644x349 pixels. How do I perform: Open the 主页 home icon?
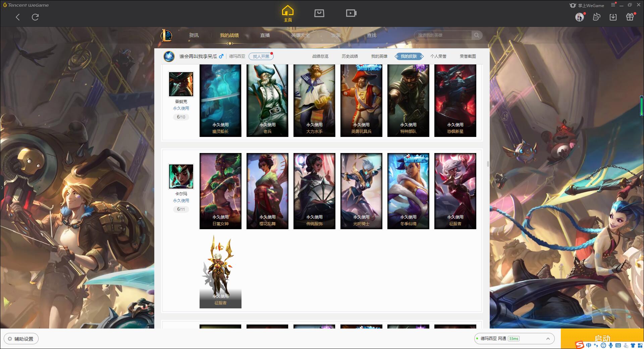click(288, 14)
